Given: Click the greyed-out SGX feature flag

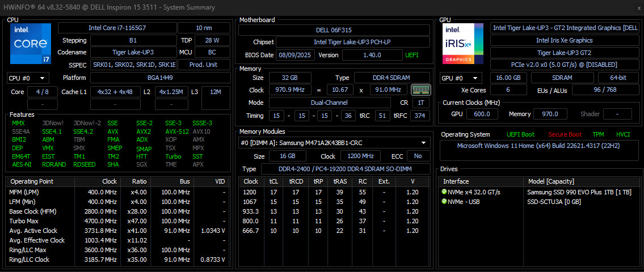Looking at the screenshot, I should click(142, 164).
